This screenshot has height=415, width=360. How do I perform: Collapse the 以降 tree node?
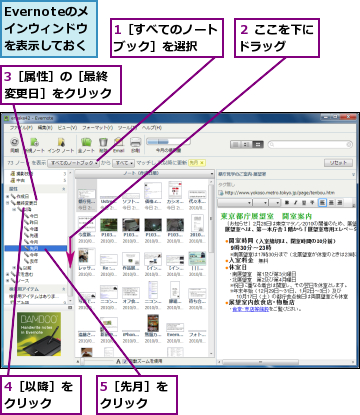14,209
